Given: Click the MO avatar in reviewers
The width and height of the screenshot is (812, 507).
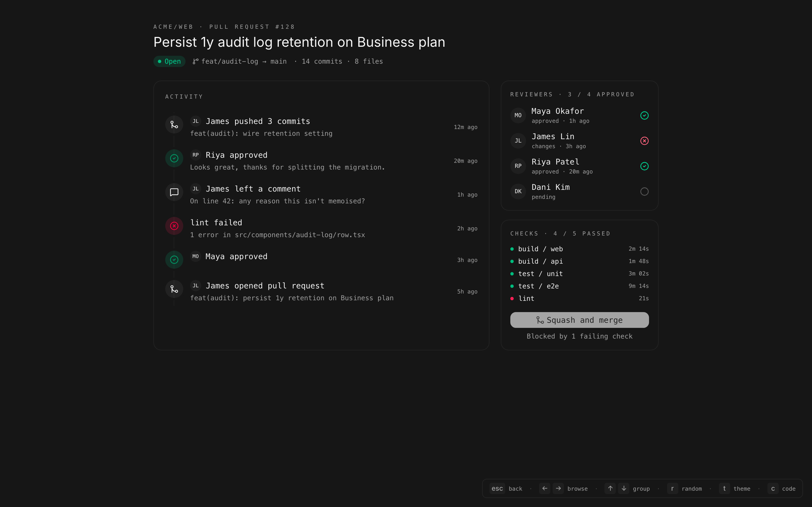Looking at the screenshot, I should [x=518, y=115].
